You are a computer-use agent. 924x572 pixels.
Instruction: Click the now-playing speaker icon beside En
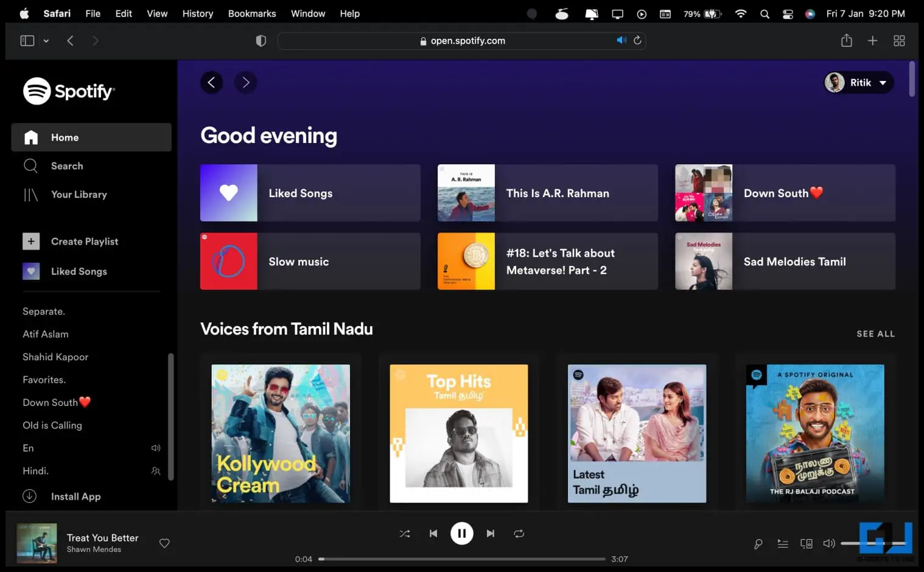pyautogui.click(x=156, y=448)
